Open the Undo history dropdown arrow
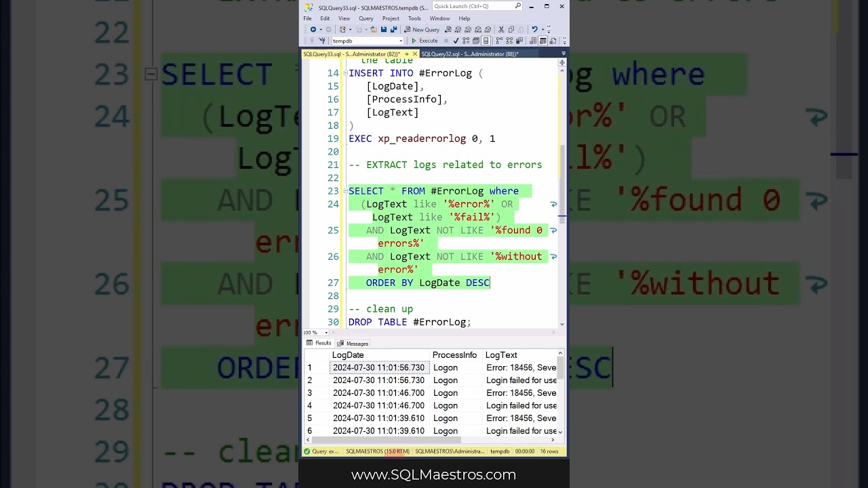 pos(542,30)
